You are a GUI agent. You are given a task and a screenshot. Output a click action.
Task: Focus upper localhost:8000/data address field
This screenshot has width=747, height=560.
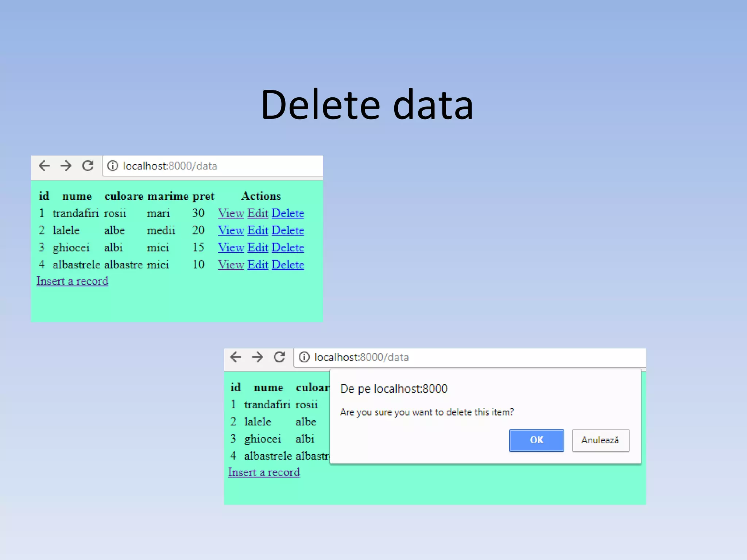point(219,166)
